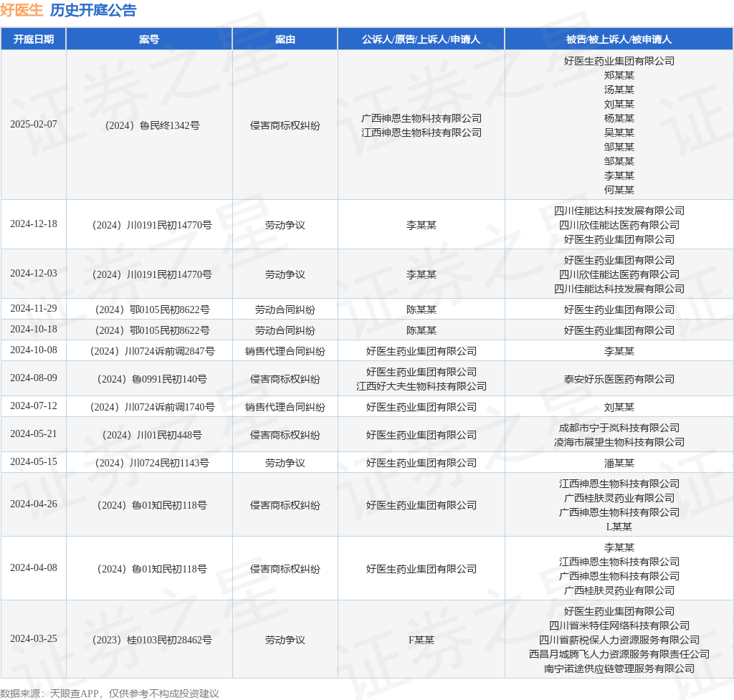Select date cell 2024-10-08

[x=34, y=350]
